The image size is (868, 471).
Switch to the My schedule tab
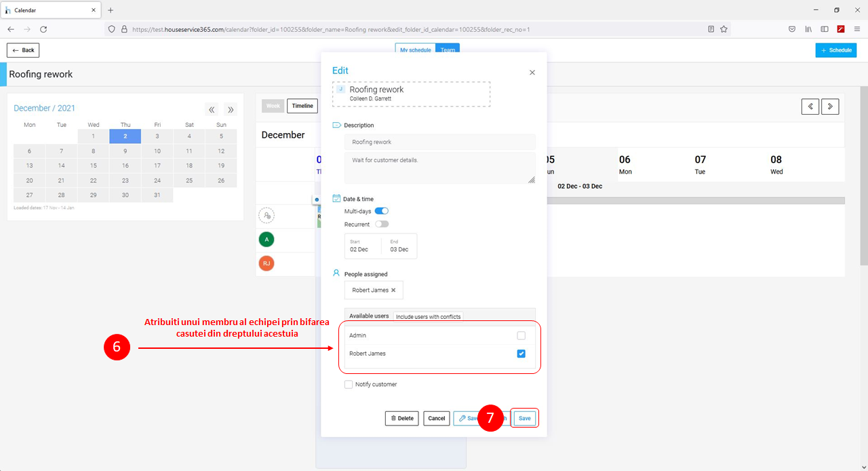416,50
